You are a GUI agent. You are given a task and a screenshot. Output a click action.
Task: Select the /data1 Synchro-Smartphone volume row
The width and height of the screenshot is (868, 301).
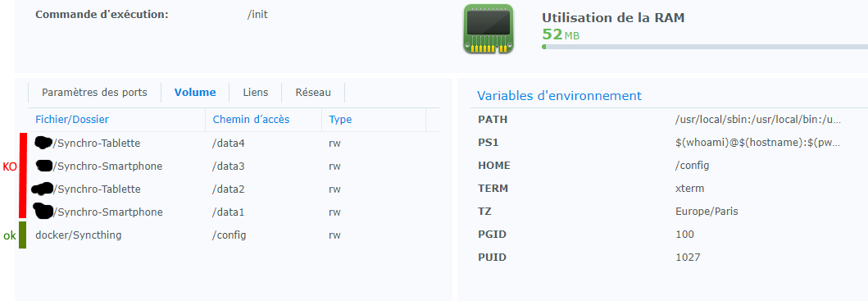click(x=234, y=212)
